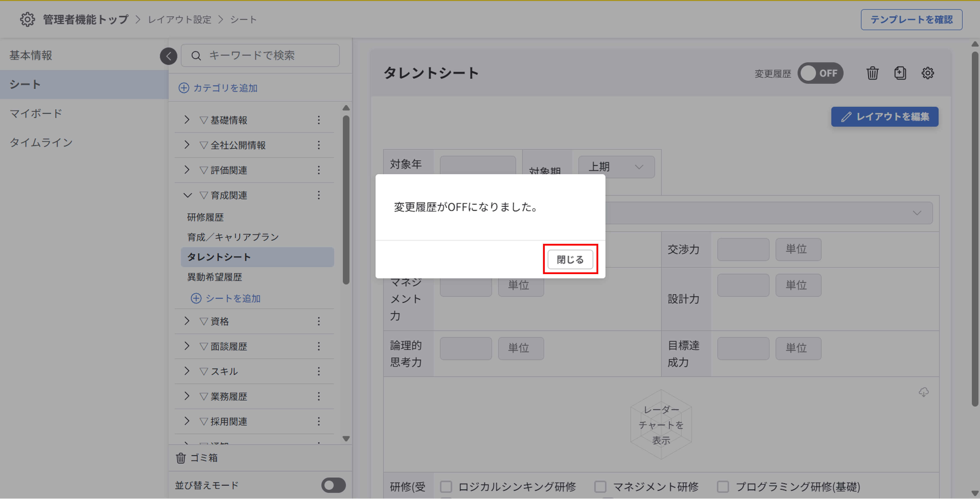Click the duplicate sheet icon in the header
The width and height of the screenshot is (980, 499).
pos(900,73)
